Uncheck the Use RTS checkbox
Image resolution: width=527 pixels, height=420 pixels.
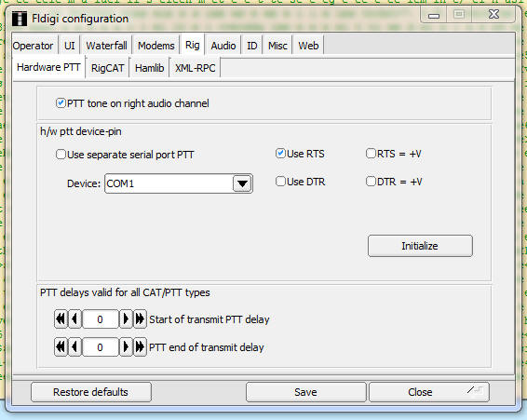point(280,154)
